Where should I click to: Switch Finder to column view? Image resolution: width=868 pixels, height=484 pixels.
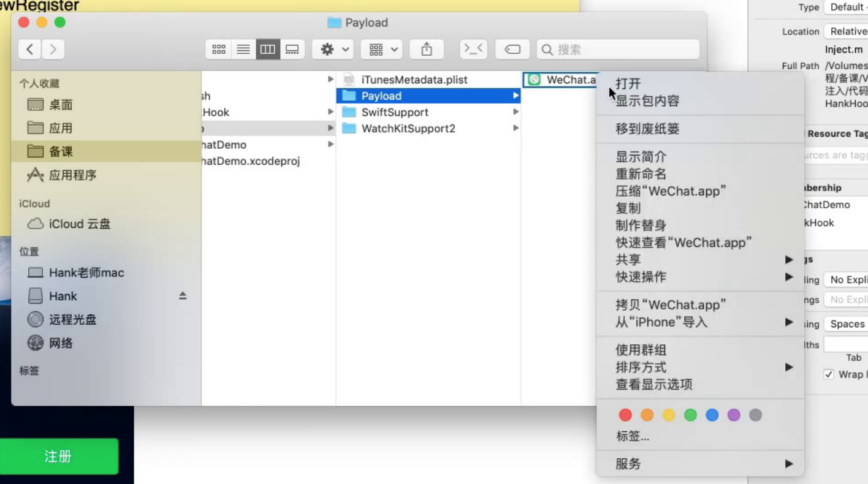tap(268, 50)
